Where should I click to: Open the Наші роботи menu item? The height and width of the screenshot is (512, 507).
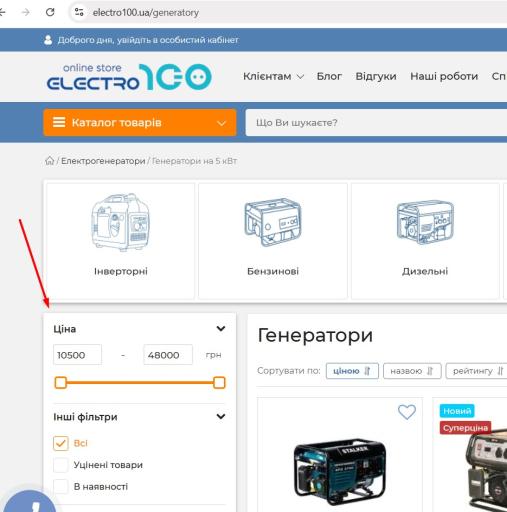tap(444, 76)
